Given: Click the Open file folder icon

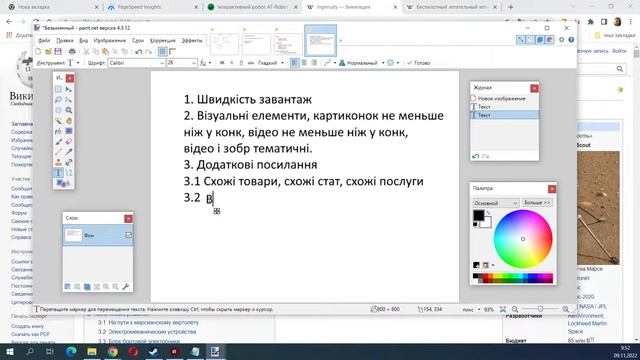Looking at the screenshot, I should pos(48,51).
